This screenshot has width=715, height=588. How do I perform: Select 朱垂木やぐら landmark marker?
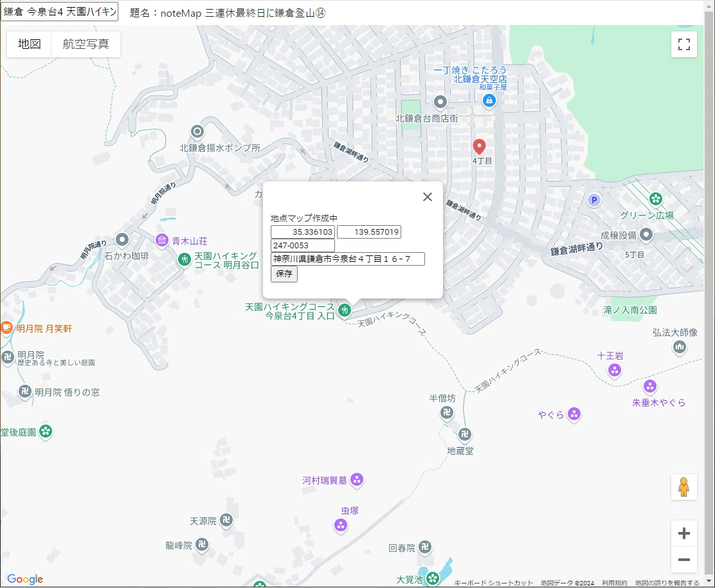coord(650,387)
